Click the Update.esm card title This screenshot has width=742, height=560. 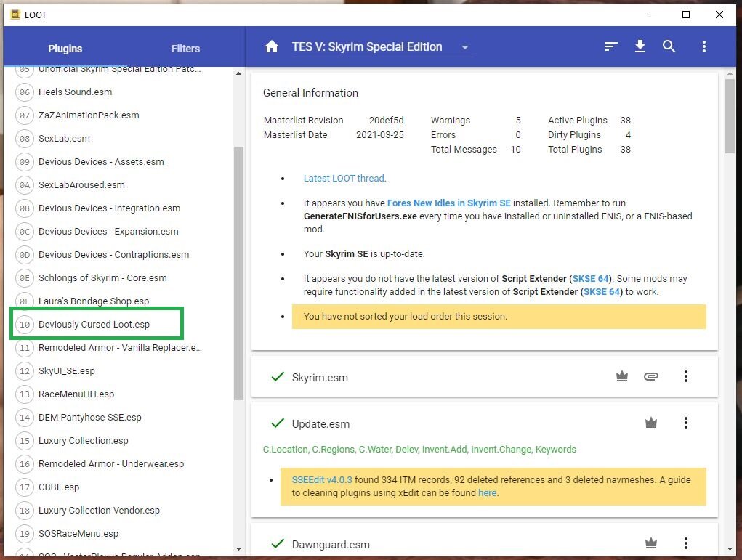[320, 423]
